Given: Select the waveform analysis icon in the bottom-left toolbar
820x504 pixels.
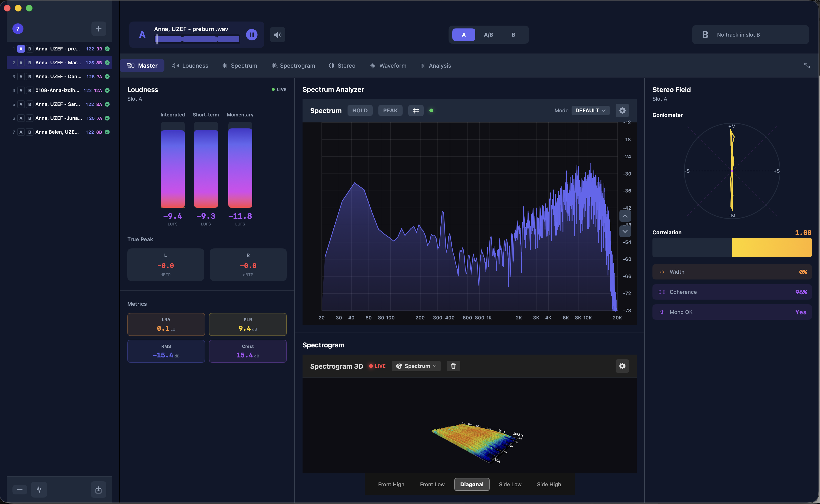Looking at the screenshot, I should (39, 489).
